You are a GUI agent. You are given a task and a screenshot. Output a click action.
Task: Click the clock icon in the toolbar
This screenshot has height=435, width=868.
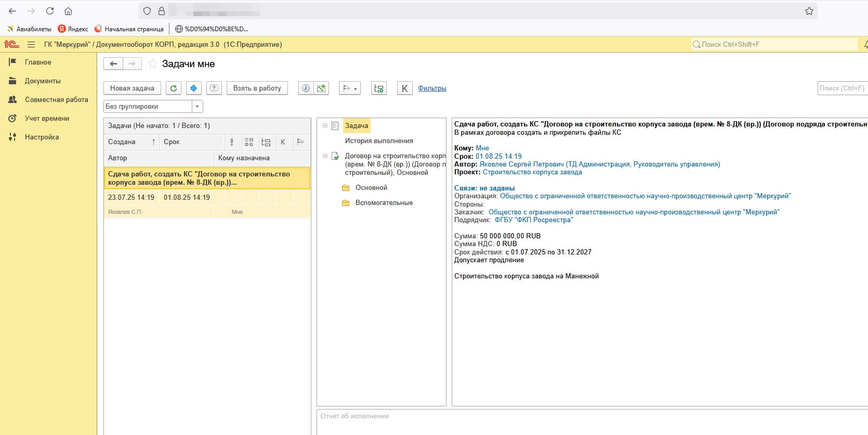306,88
